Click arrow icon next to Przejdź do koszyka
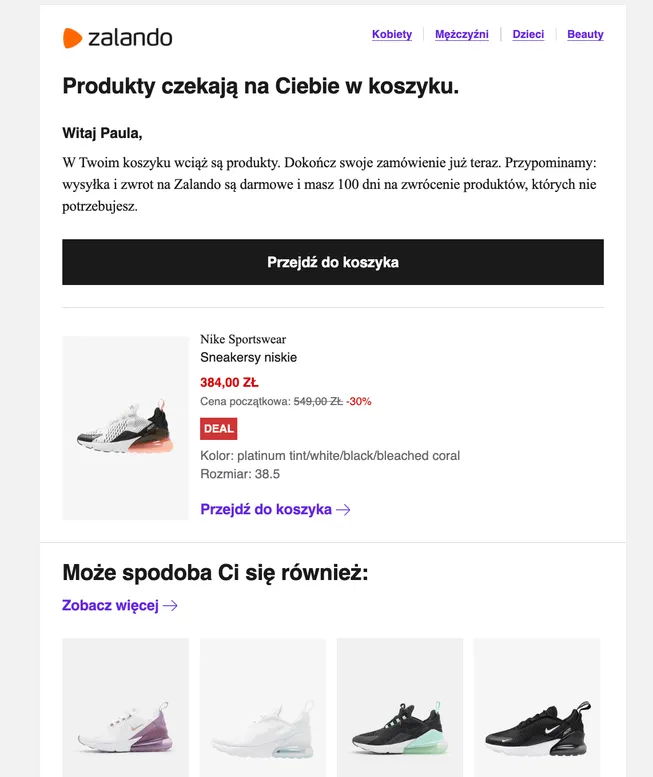 point(343,510)
